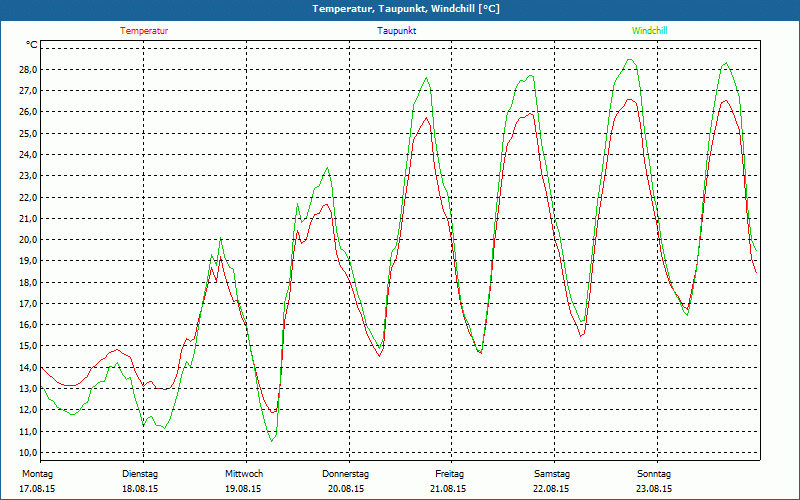Click the 16,0 y-axis value

click(x=28, y=324)
